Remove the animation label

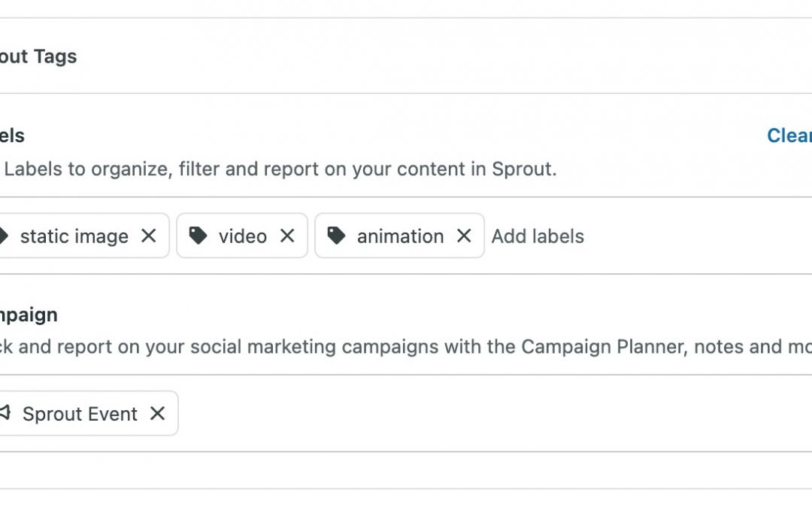pos(464,236)
